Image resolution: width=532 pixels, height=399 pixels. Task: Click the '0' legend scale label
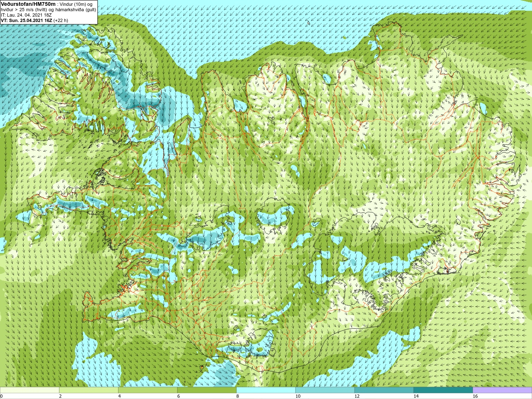(1, 396)
